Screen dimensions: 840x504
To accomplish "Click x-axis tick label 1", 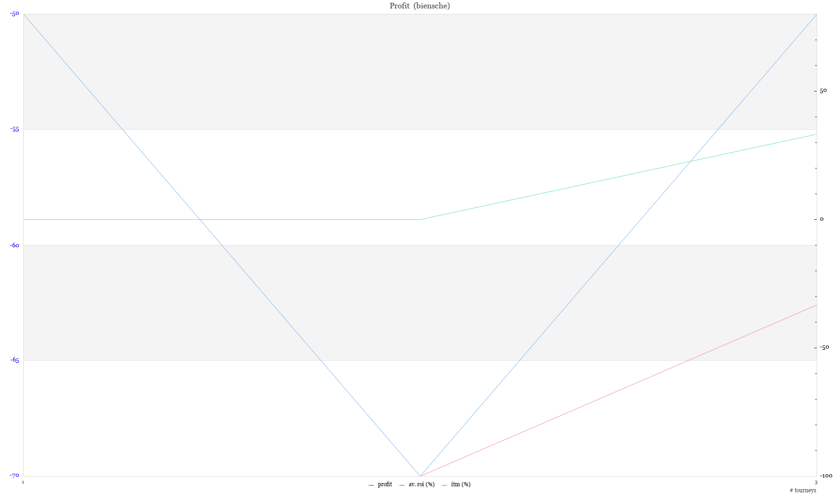I will tap(23, 482).
